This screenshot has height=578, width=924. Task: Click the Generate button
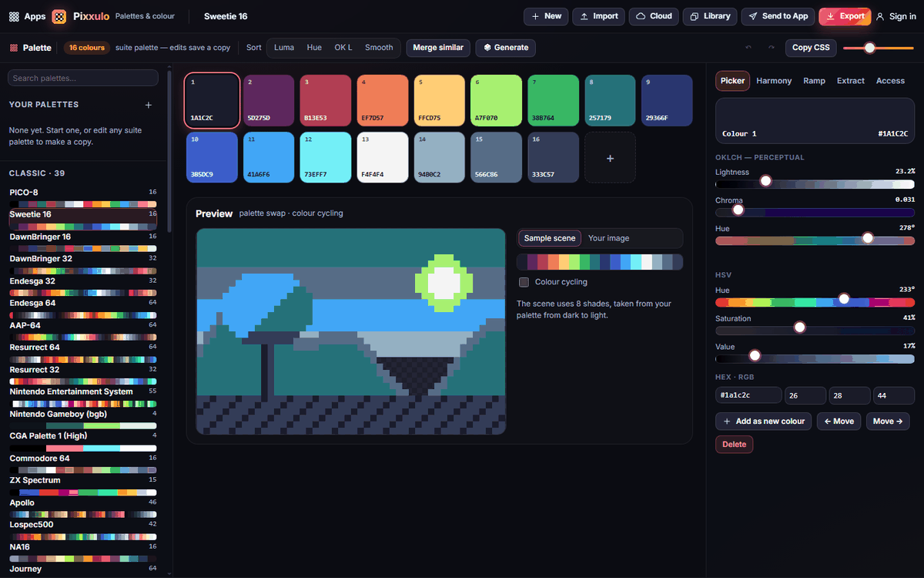click(x=505, y=48)
